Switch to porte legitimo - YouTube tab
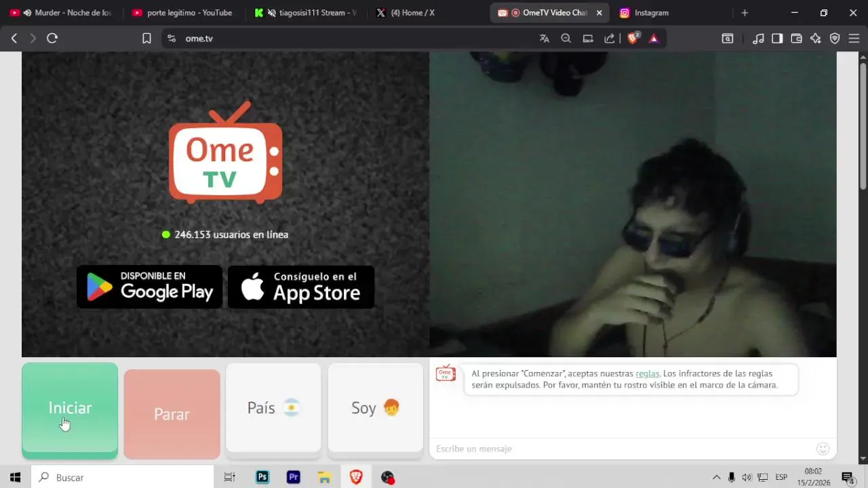Image resolution: width=868 pixels, height=488 pixels. pos(183,13)
